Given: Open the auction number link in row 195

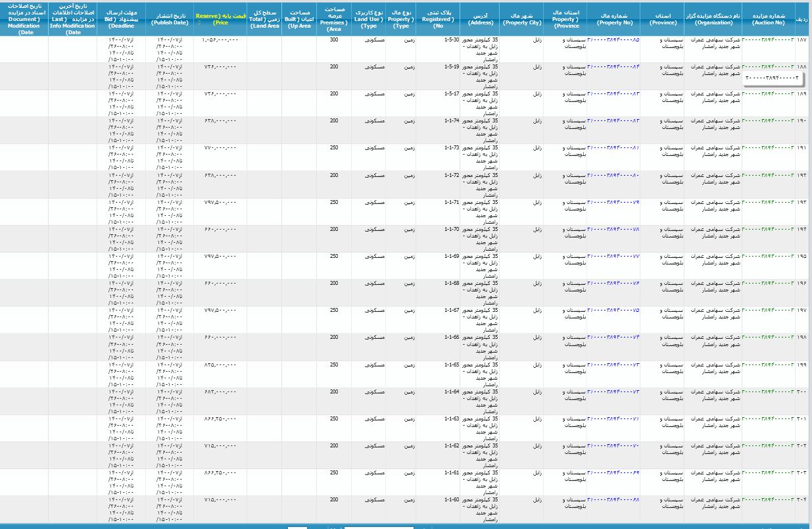Looking at the screenshot, I should 768,256.
